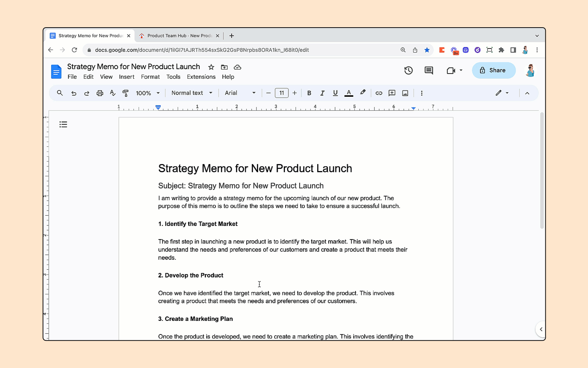Toggle italic formatting
Viewport: 588px width, 368px height.
pyautogui.click(x=322, y=93)
